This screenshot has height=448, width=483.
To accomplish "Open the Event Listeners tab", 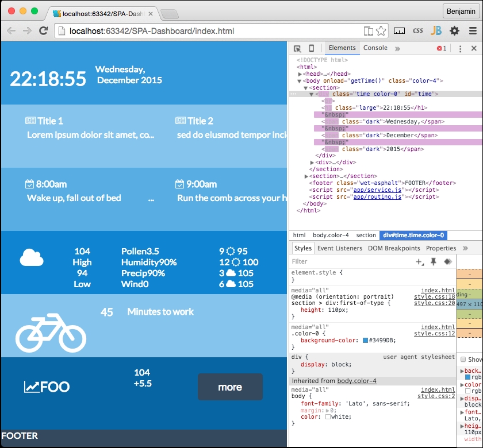I will point(339,248).
